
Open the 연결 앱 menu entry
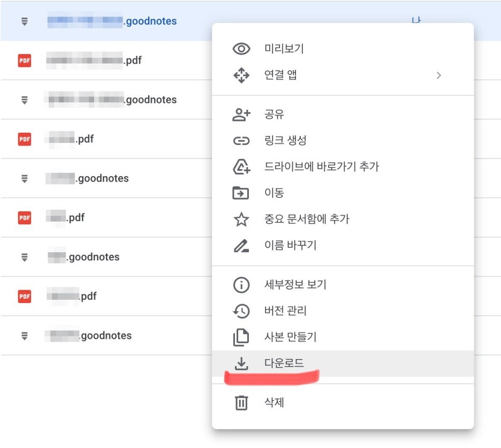tap(343, 75)
